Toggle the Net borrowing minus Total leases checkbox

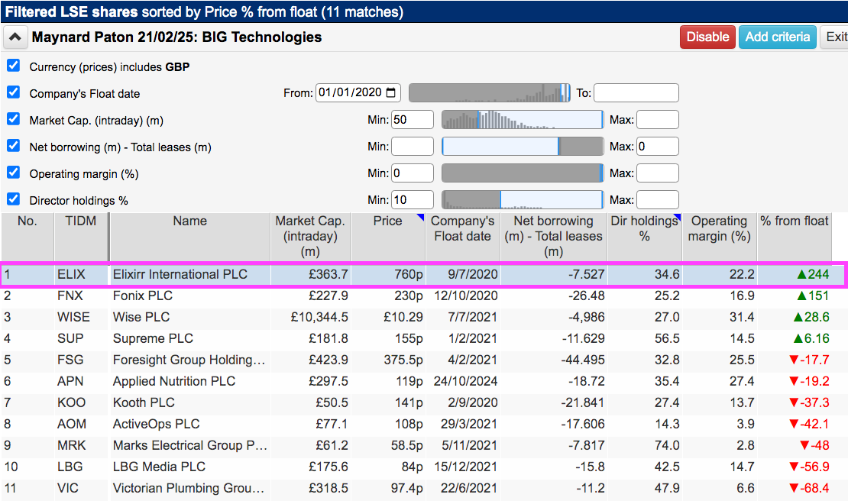click(14, 146)
